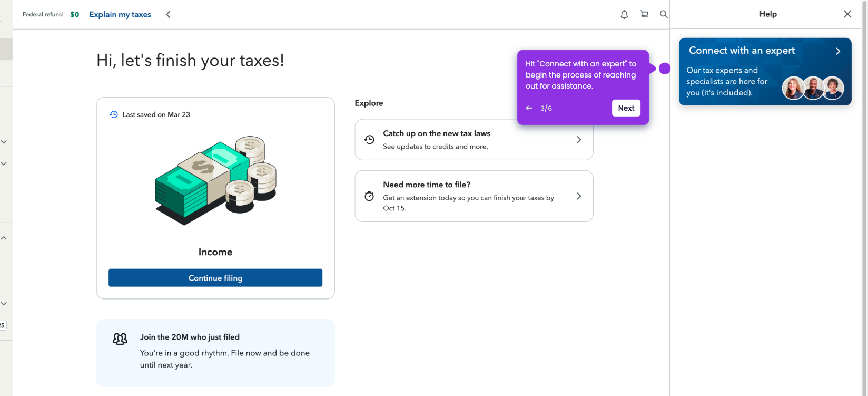Click the history clock icon on tax laws card
Screen dimensions: 868x396
(x=369, y=140)
